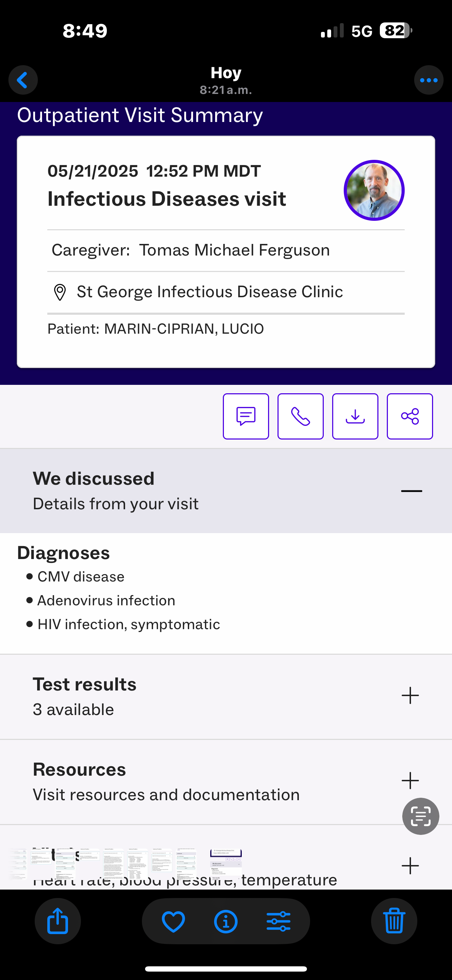
Task: Expand the vitals section plus icon
Action: [x=410, y=866]
